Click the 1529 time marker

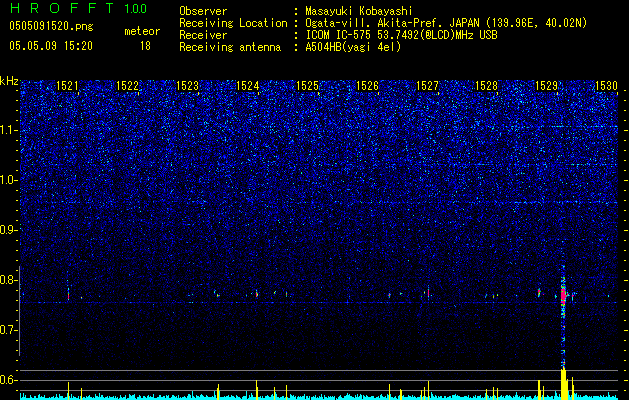point(546,86)
